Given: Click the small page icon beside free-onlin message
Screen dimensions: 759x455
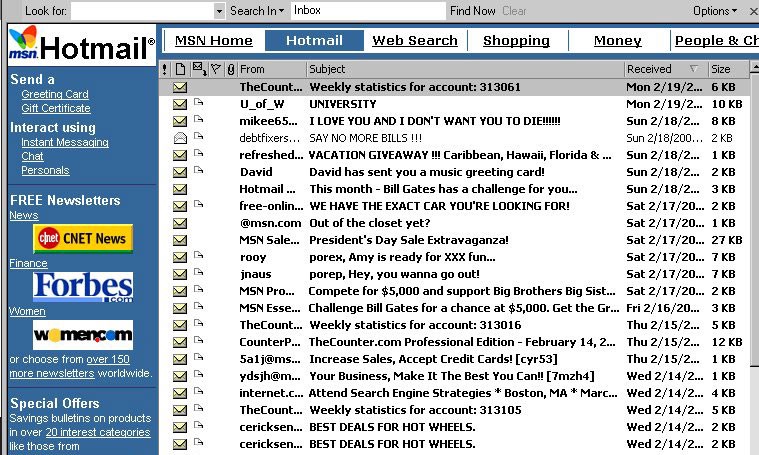Looking at the screenshot, I should pyautogui.click(x=198, y=204).
